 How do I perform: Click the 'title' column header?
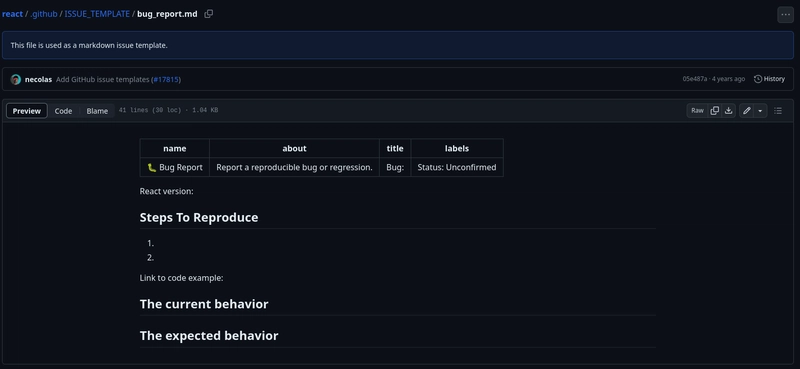pos(395,149)
